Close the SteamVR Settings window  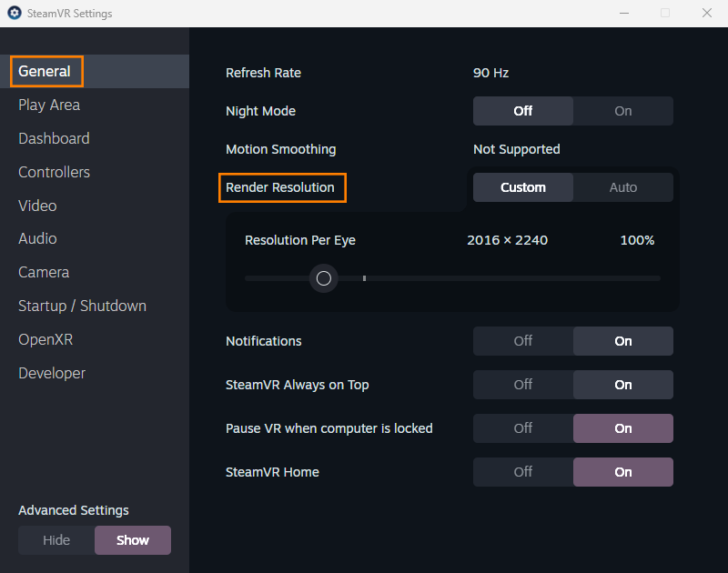click(707, 14)
